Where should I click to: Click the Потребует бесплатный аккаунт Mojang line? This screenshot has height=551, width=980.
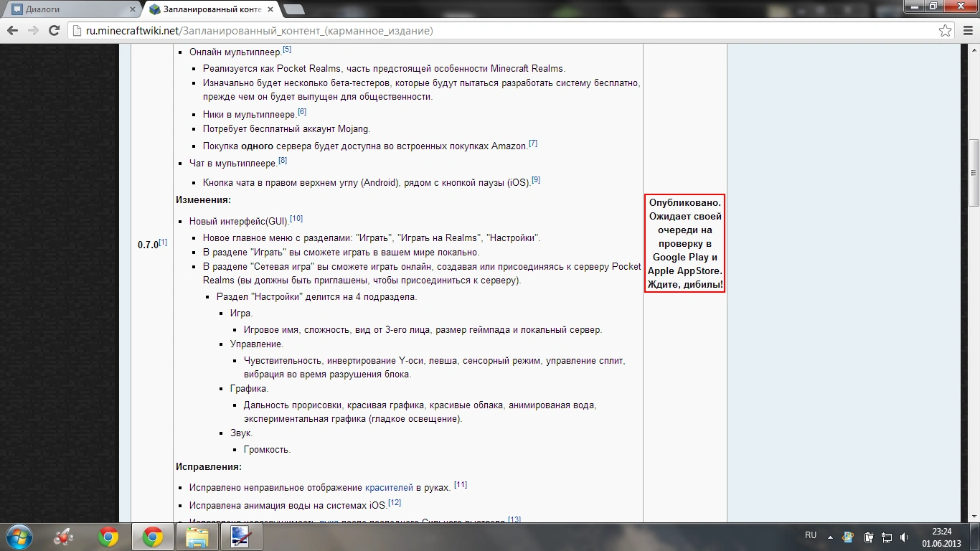286,129
